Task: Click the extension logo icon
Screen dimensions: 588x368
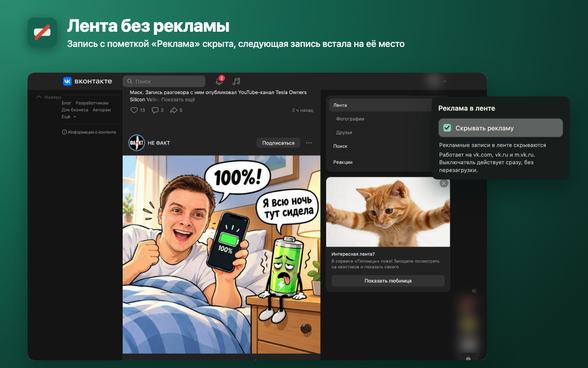Action: (x=42, y=32)
